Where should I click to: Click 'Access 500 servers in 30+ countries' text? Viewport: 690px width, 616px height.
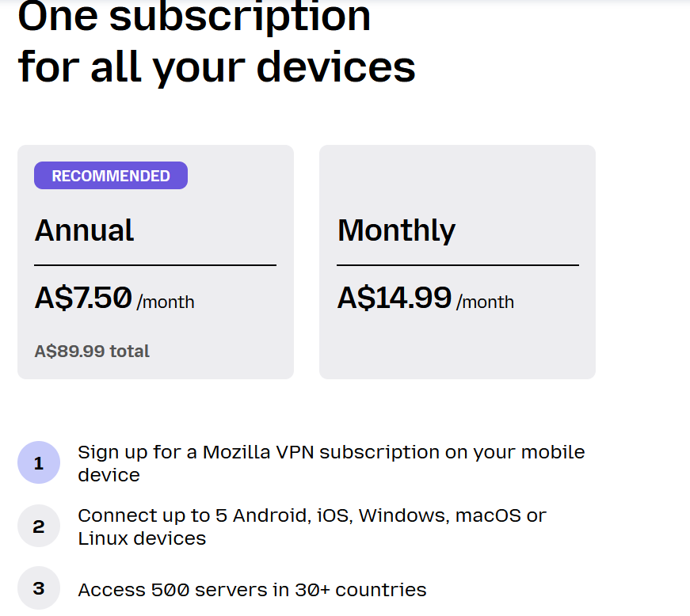coord(252,590)
